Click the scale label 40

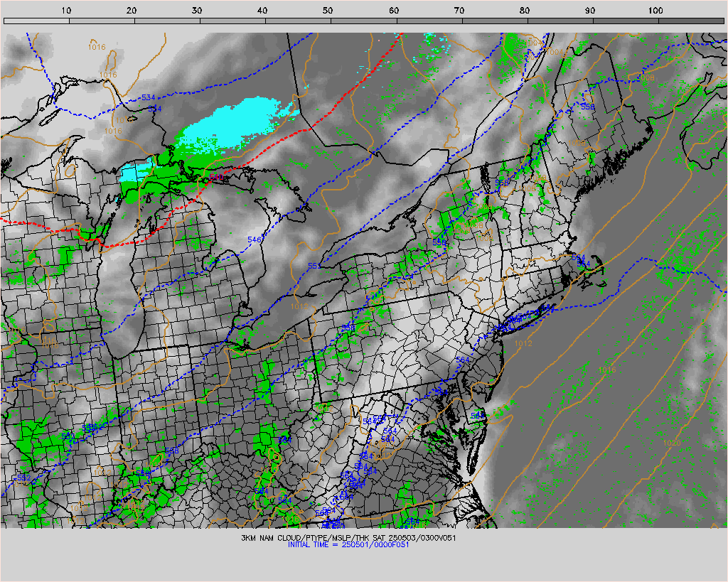pos(262,10)
